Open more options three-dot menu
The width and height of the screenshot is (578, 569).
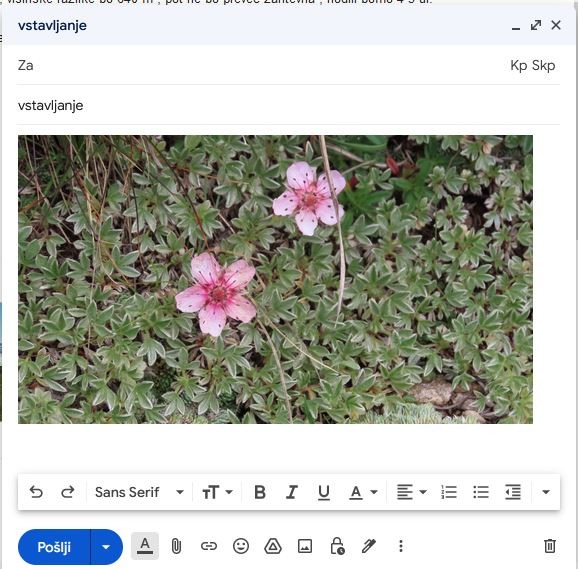click(x=401, y=546)
